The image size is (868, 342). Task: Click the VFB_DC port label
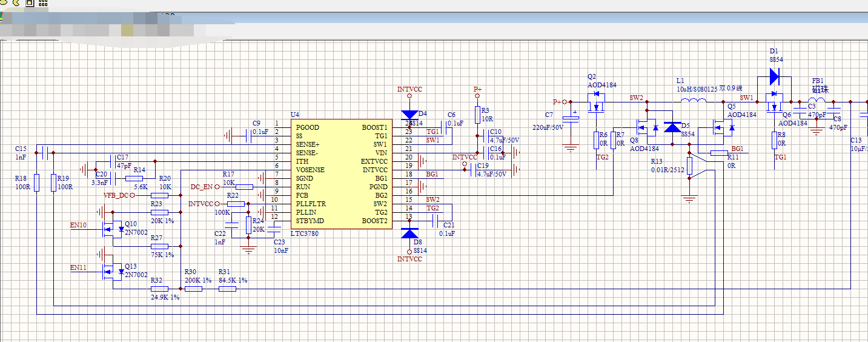click(x=116, y=196)
